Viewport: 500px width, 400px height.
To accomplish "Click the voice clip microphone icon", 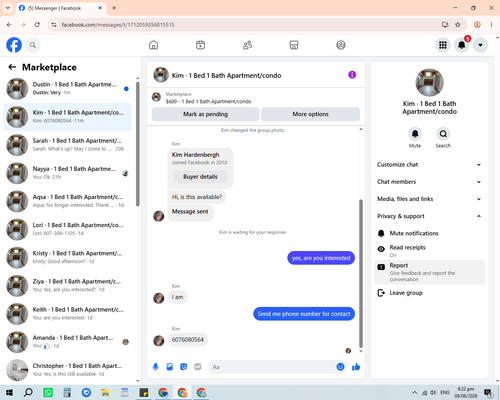I will (x=156, y=367).
